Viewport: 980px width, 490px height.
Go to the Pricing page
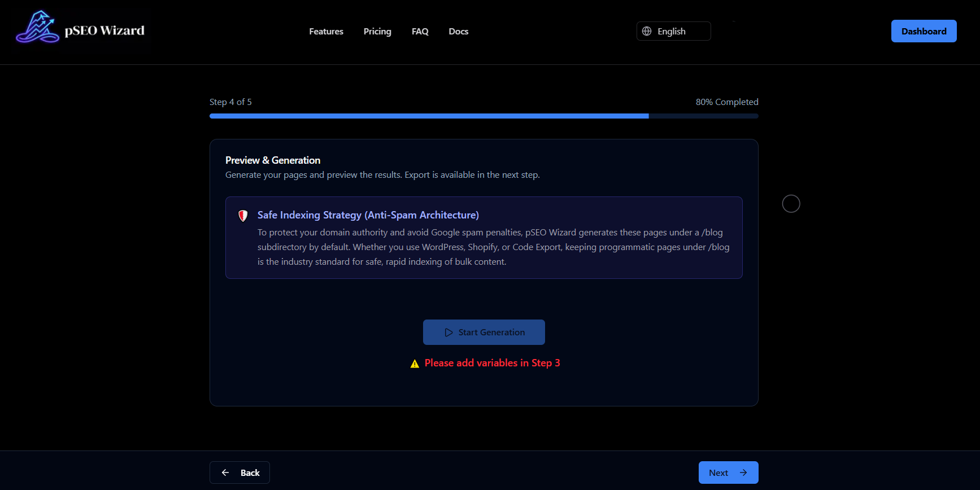[x=377, y=32]
